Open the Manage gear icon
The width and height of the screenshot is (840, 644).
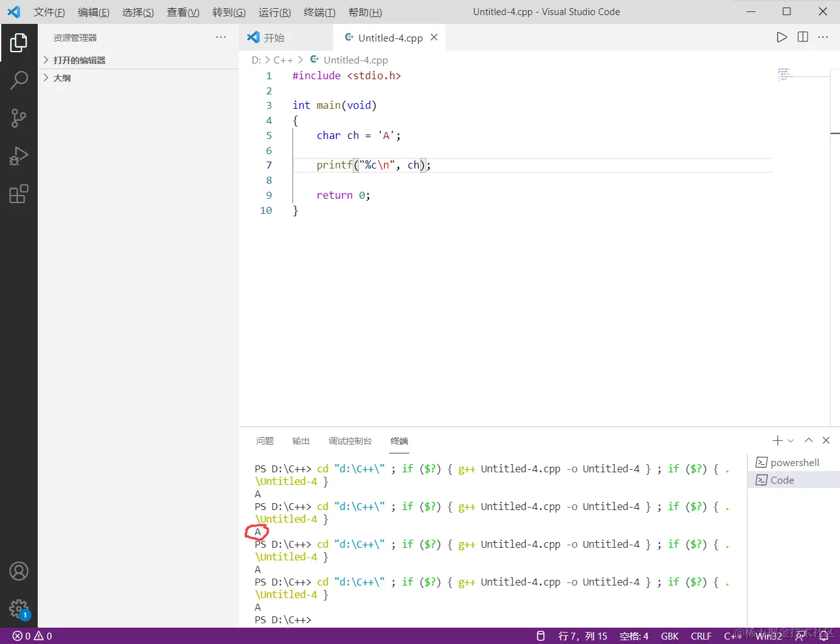pos(19,609)
